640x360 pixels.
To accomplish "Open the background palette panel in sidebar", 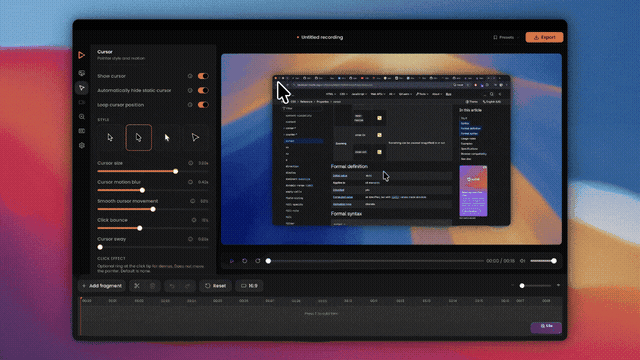I will 82,73.
